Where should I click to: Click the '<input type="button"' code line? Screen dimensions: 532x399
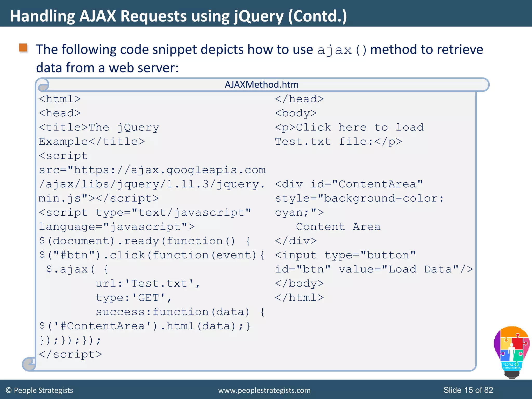[x=345, y=255]
